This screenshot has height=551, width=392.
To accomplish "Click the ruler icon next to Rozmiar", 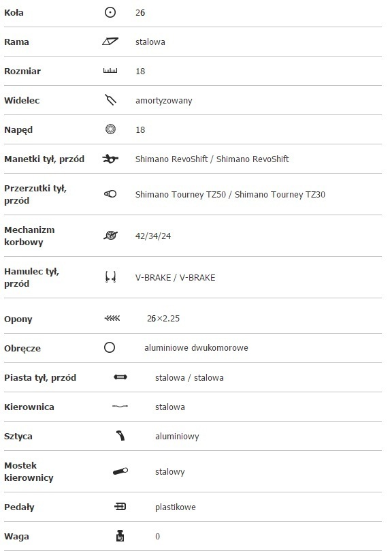I will (x=110, y=71).
